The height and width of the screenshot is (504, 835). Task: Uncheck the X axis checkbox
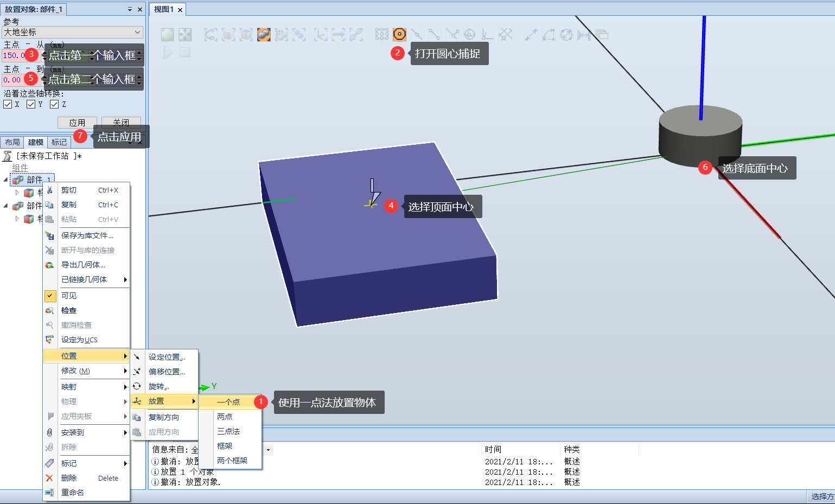[7, 104]
